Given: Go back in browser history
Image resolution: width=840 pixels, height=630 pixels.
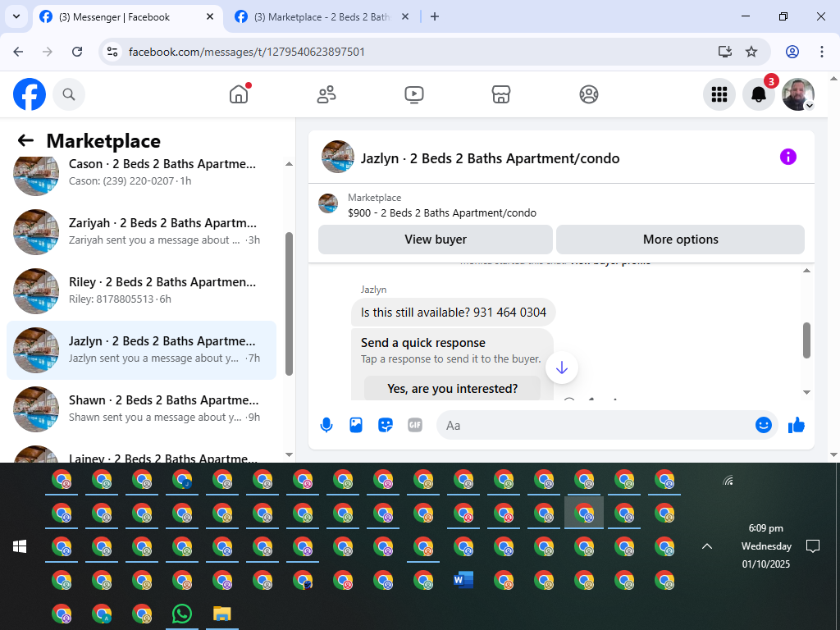Looking at the screenshot, I should [18, 52].
